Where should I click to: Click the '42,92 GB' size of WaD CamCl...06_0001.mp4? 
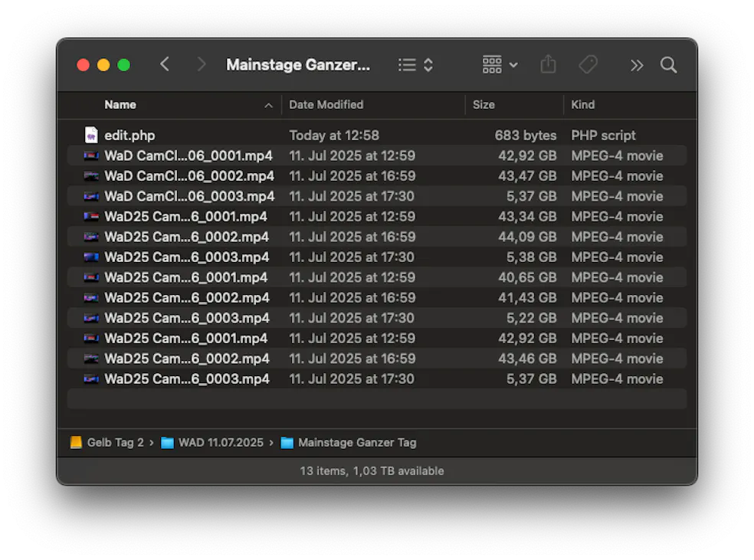point(527,156)
